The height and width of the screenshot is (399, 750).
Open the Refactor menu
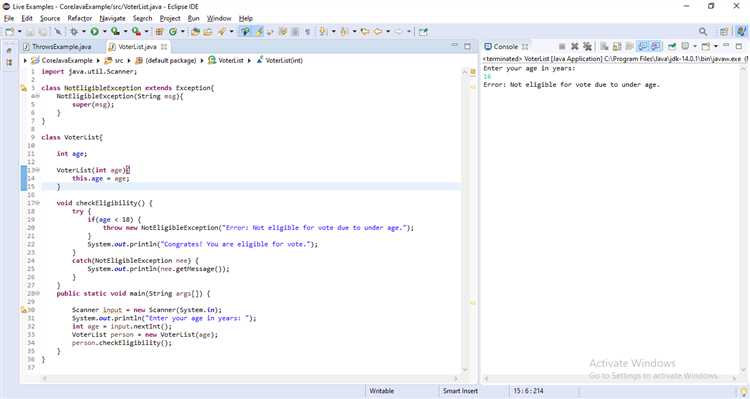[x=79, y=18]
